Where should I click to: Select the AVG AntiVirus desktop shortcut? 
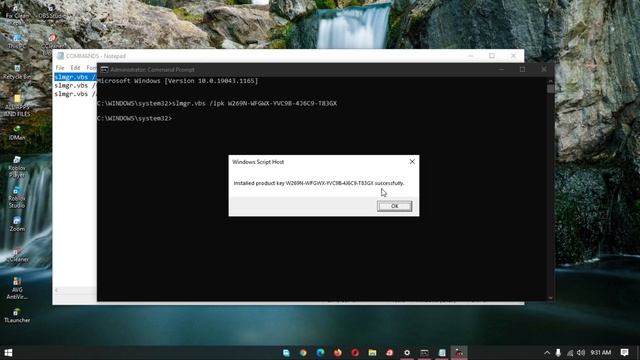click(17, 288)
